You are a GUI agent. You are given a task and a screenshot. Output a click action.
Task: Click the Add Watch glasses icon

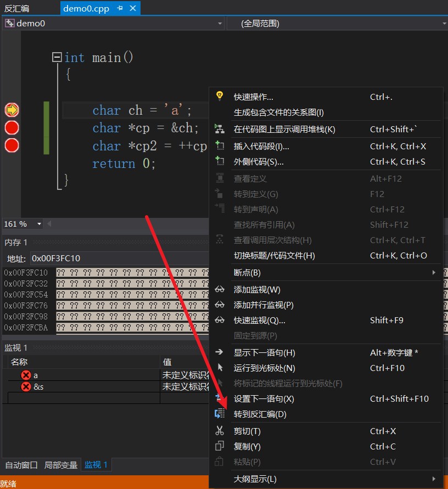click(220, 289)
